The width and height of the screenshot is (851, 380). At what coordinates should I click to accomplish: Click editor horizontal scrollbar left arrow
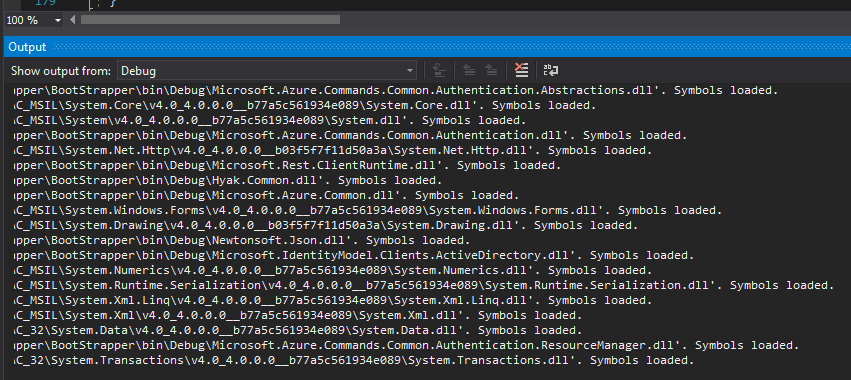(x=73, y=20)
